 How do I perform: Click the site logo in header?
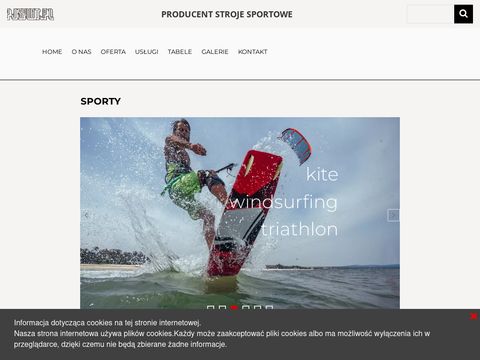(x=31, y=14)
